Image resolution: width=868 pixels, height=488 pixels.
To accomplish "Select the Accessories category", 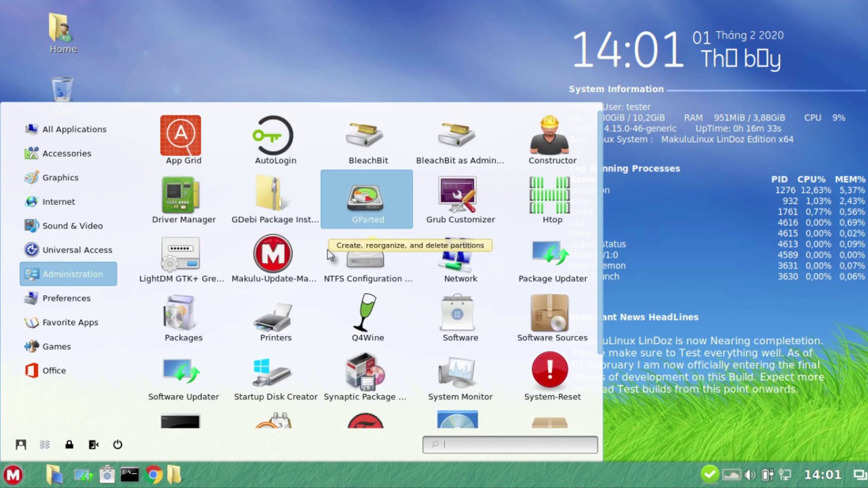I will [68, 153].
